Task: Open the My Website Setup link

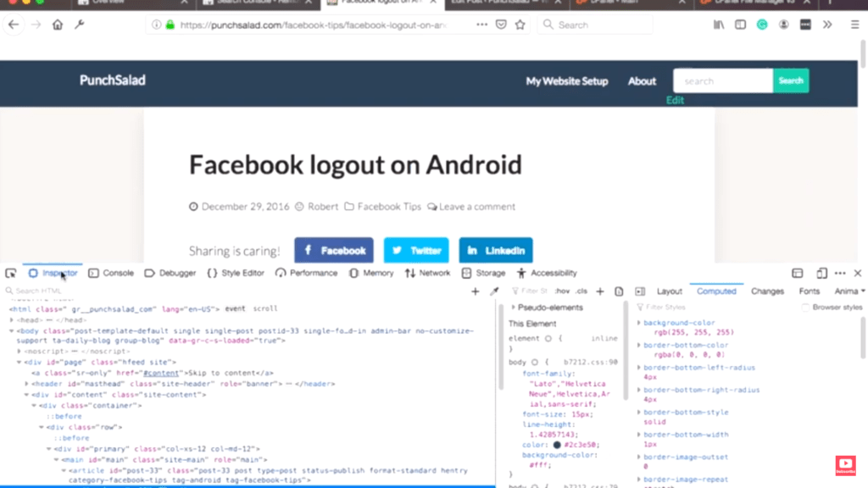Action: pyautogui.click(x=567, y=81)
